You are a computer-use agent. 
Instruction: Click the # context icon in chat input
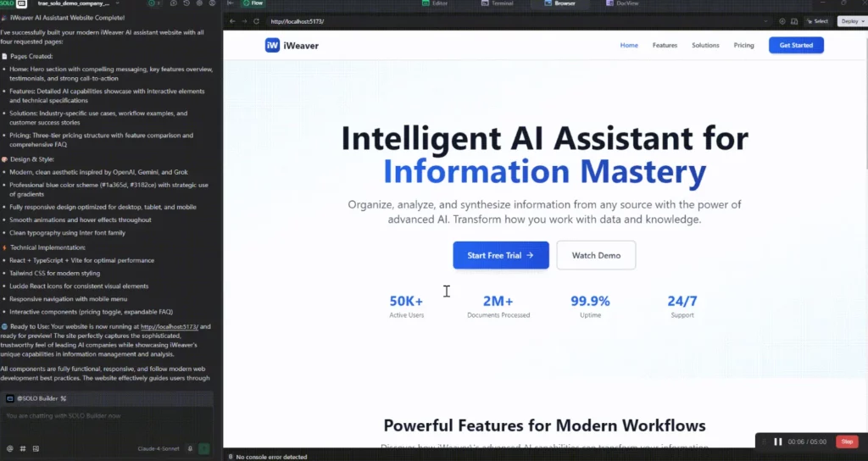click(23, 448)
